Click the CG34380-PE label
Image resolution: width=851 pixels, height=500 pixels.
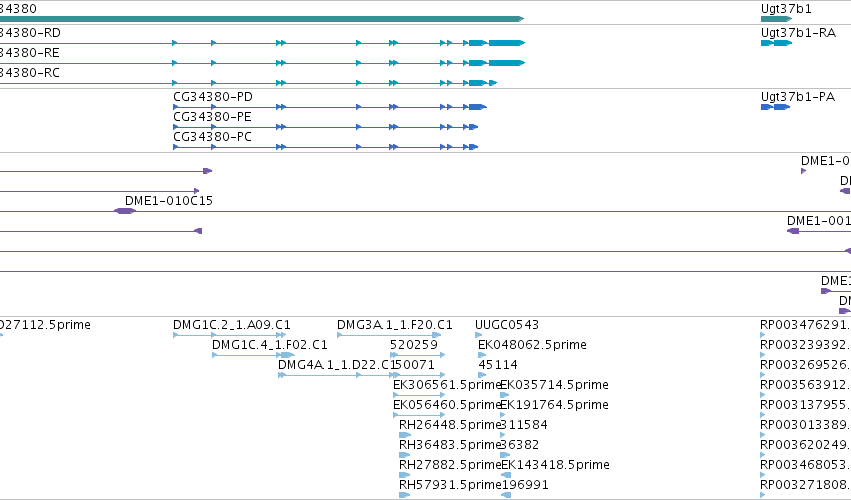pos(212,117)
